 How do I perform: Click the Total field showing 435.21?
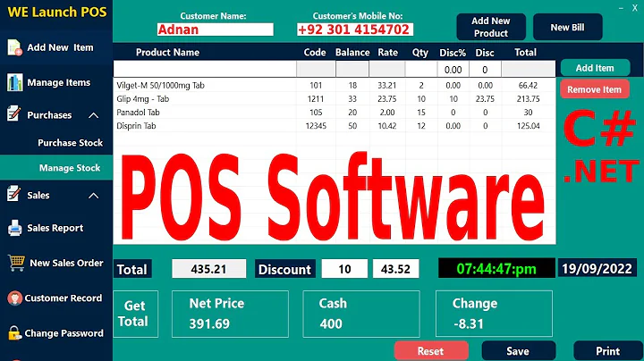pos(209,269)
